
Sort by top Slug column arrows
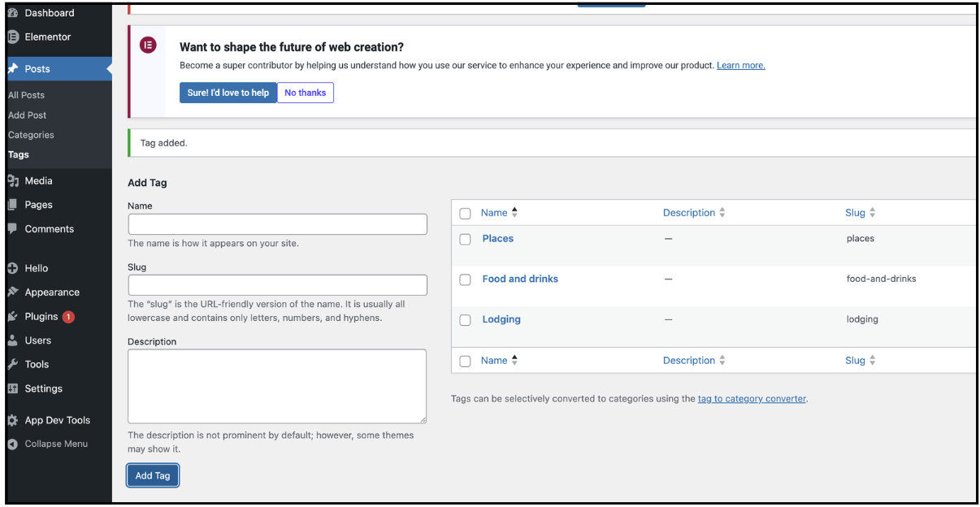click(x=872, y=213)
